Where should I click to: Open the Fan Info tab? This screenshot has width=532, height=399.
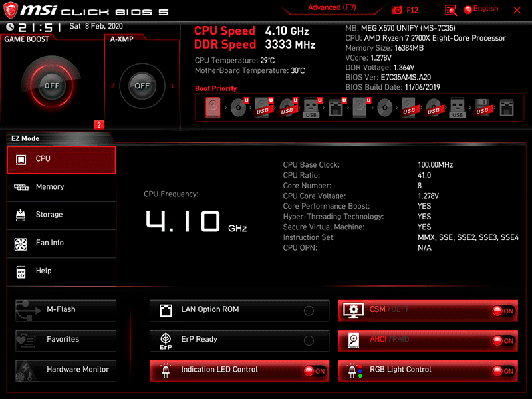click(61, 243)
